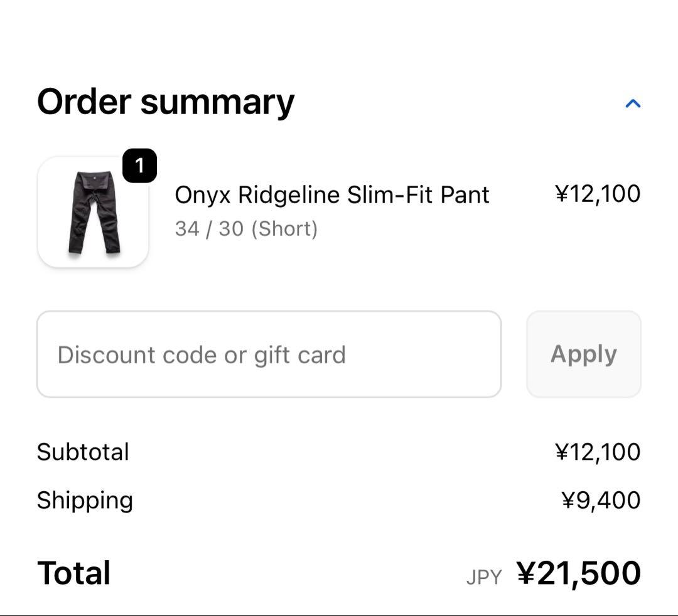
Task: Click the size text 34 / 30 (Short)
Action: point(246,228)
